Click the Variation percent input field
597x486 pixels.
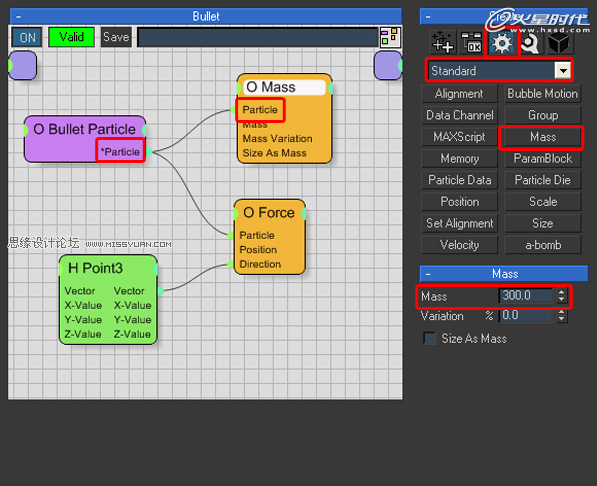click(x=525, y=315)
